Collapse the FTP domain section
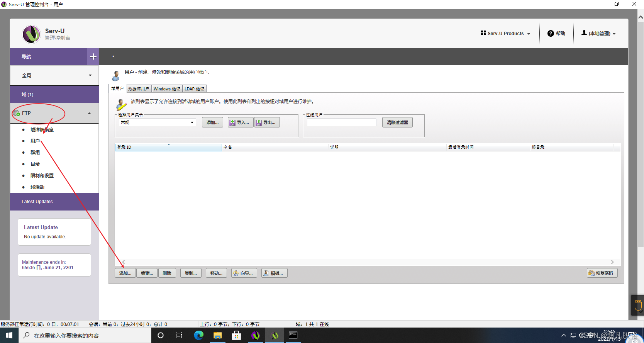 point(89,113)
